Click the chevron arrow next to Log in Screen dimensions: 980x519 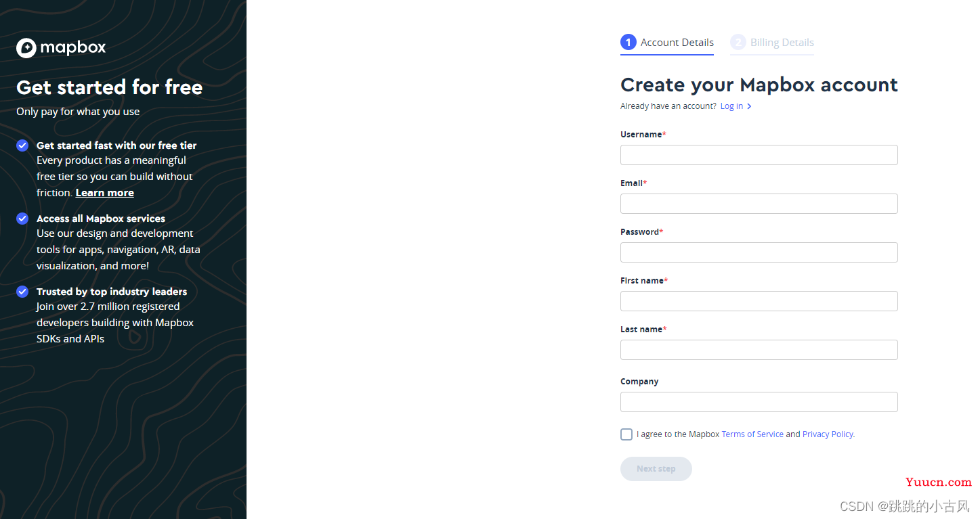pyautogui.click(x=749, y=106)
